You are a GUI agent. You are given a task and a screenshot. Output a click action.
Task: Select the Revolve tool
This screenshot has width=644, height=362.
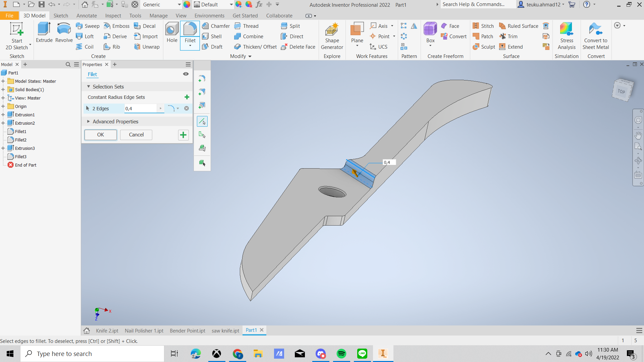pyautogui.click(x=64, y=33)
